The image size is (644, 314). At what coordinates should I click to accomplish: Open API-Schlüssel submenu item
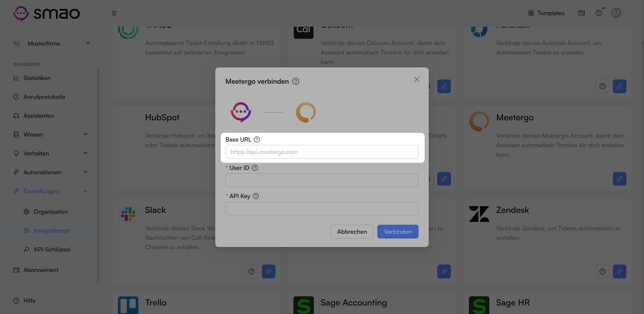coord(51,249)
